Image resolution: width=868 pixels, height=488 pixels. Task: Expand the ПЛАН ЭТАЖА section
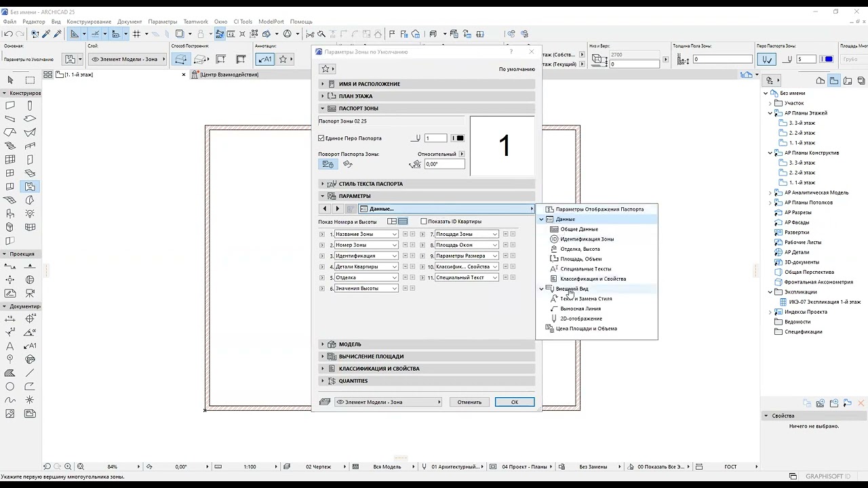pos(427,96)
